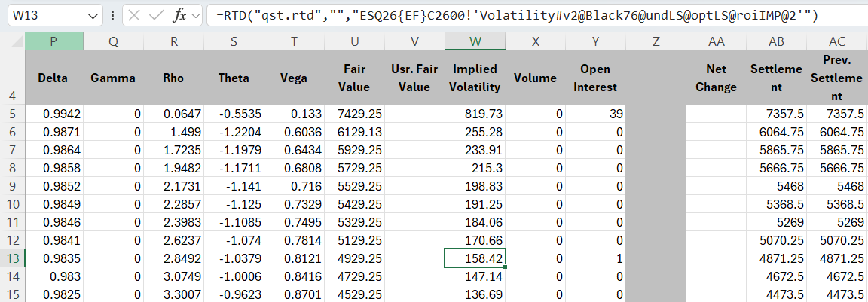Select Delta cell 0.9841
This screenshot has height=302, width=868.
53,240
